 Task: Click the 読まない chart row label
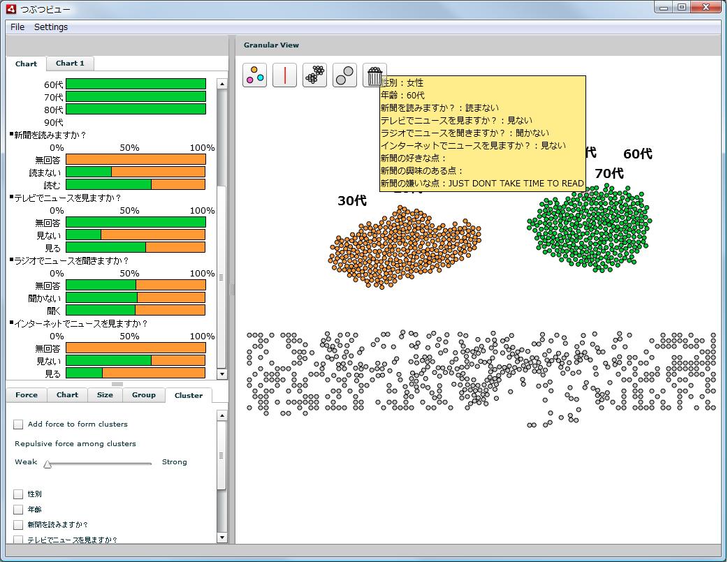45,172
